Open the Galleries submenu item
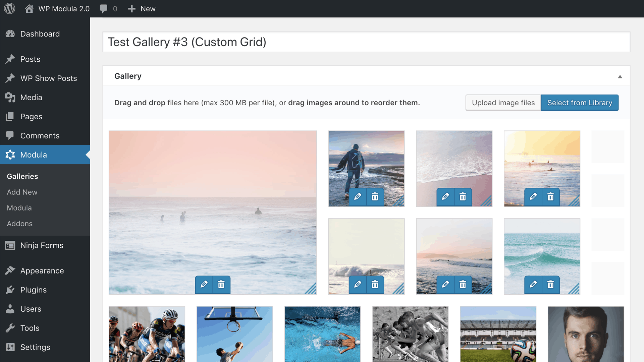644x362 pixels. coord(22,176)
